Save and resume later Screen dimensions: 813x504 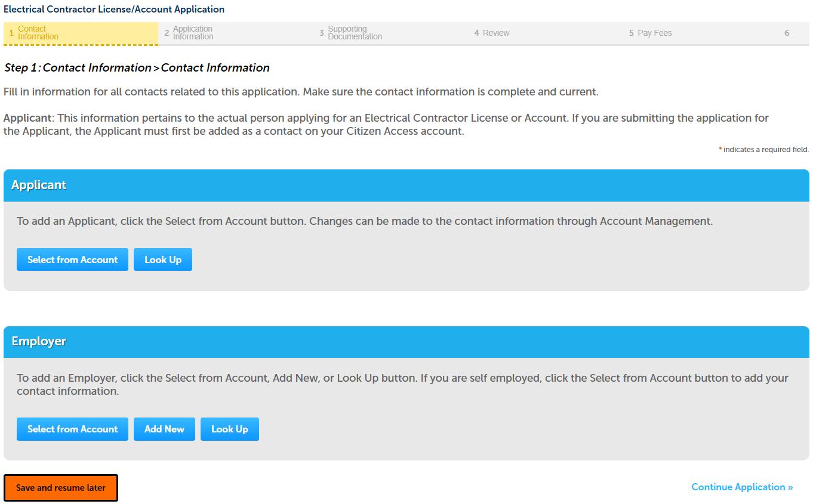pyautogui.click(x=61, y=488)
